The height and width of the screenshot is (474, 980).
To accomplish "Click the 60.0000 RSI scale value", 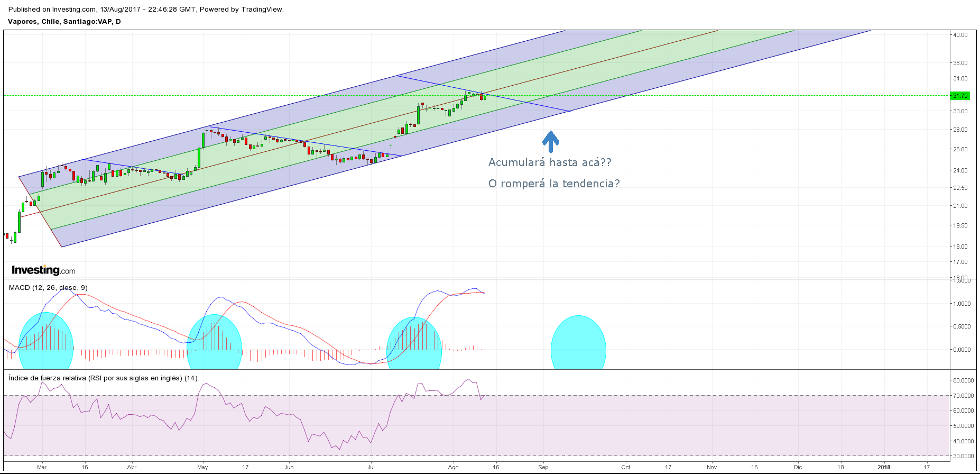I will pyautogui.click(x=964, y=411).
